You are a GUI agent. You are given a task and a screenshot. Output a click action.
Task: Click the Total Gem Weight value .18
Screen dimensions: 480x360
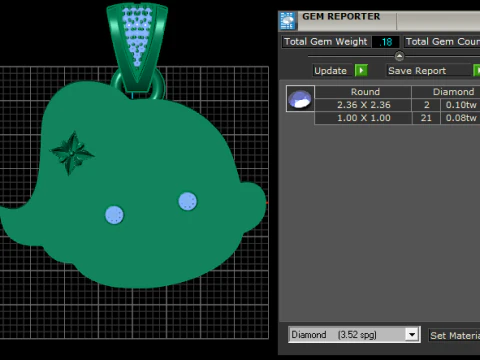coord(385,42)
